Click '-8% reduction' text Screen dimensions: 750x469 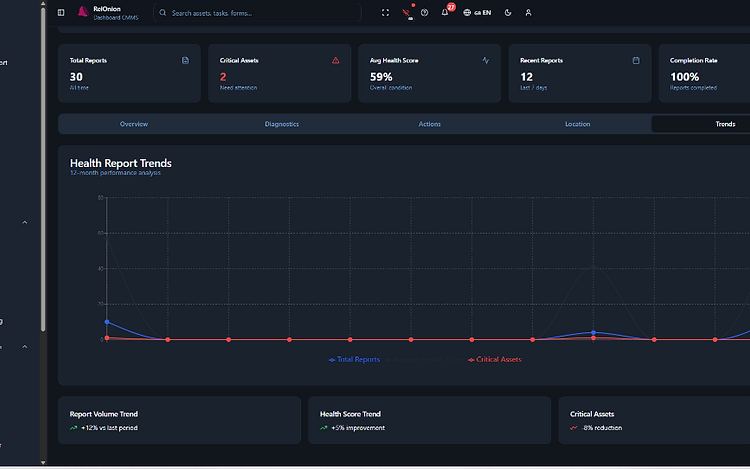click(602, 428)
